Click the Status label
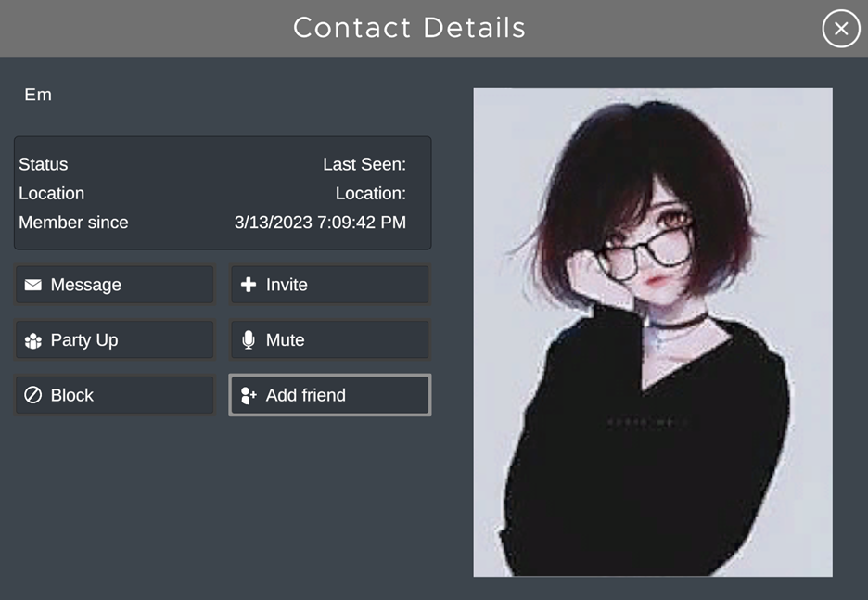Viewport: 868px width, 600px height. (44, 164)
